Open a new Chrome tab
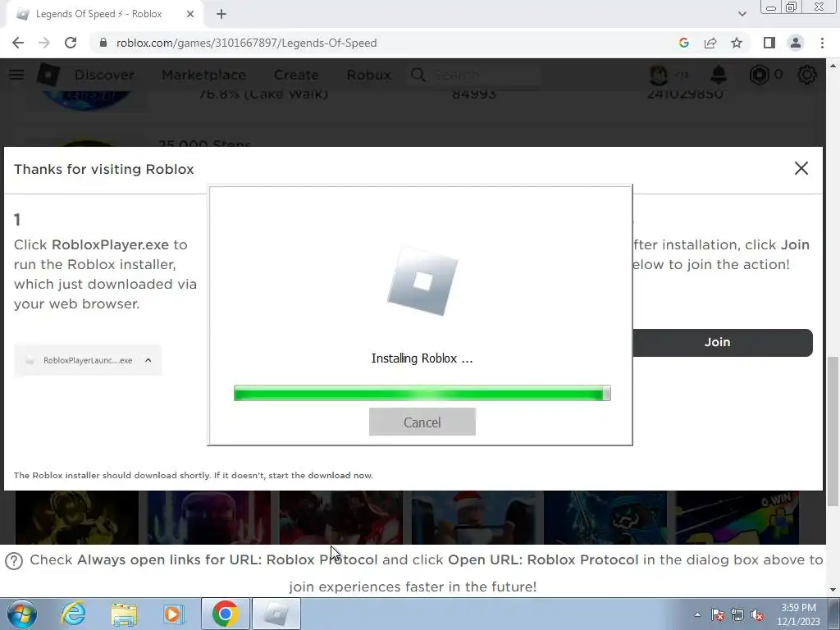This screenshot has height=630, width=840. [x=221, y=14]
